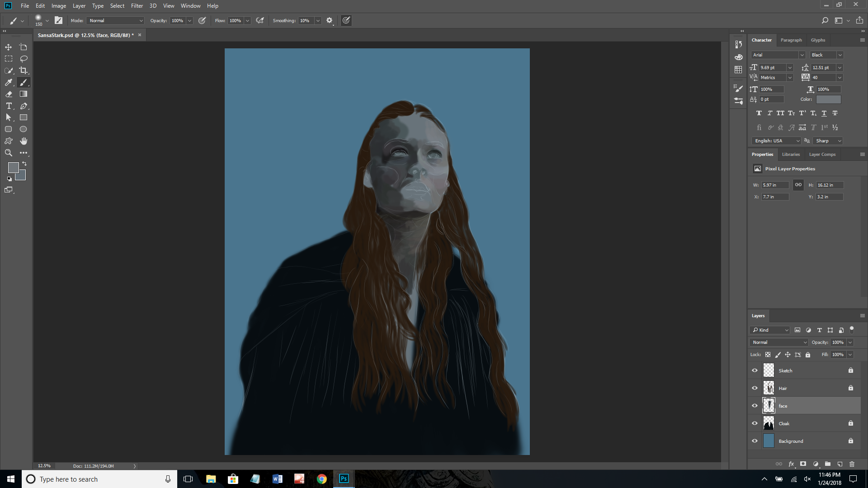
Task: Select the Artboard tool
Action: click(x=24, y=47)
